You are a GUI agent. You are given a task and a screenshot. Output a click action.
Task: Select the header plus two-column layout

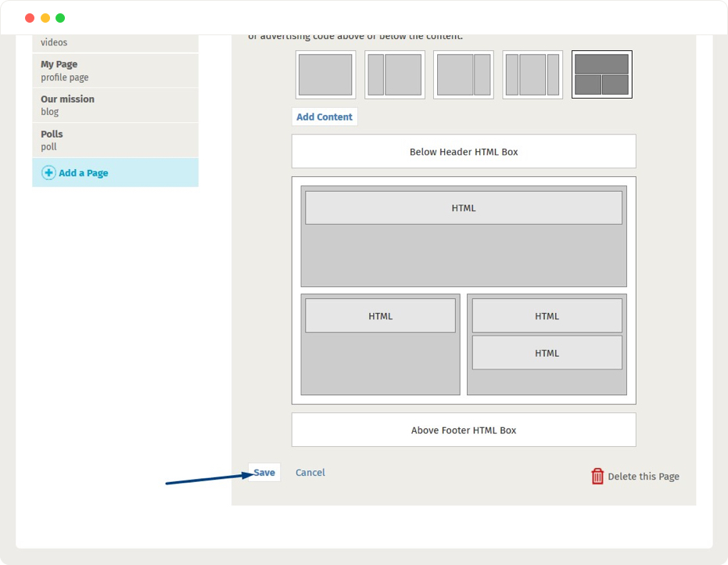coord(602,75)
